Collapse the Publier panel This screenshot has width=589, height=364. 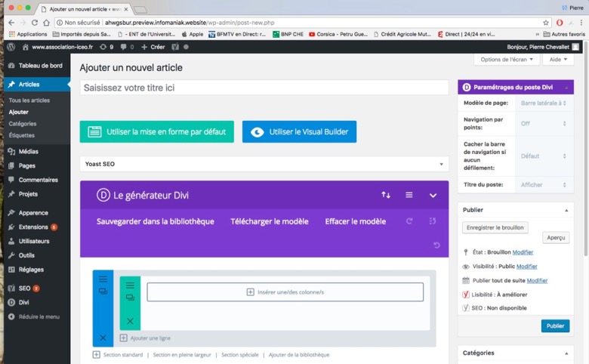pos(566,210)
